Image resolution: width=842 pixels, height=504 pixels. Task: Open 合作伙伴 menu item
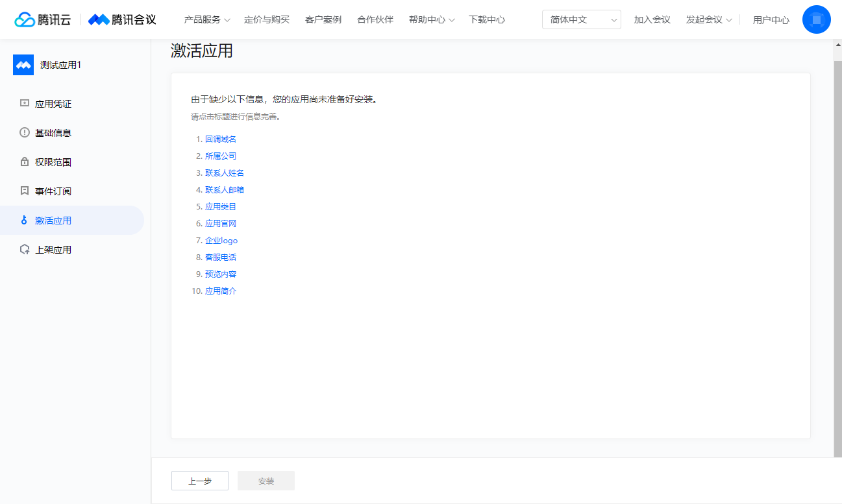tap(375, 19)
